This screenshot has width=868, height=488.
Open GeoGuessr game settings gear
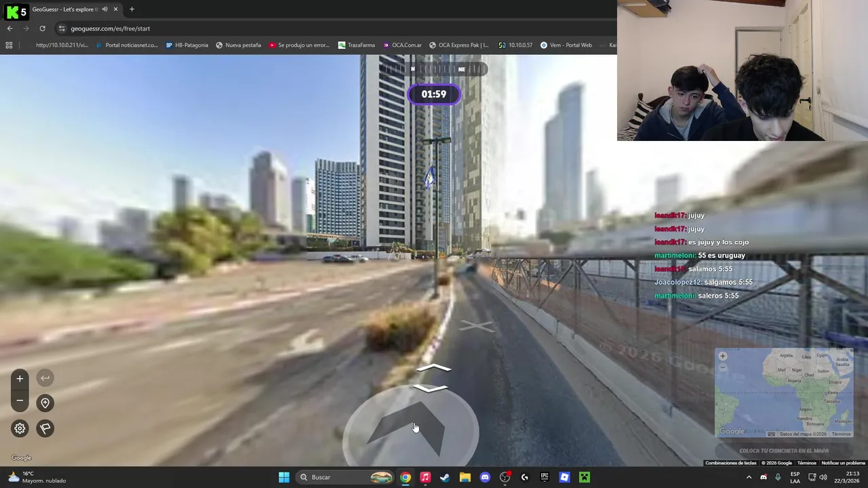[x=20, y=428]
